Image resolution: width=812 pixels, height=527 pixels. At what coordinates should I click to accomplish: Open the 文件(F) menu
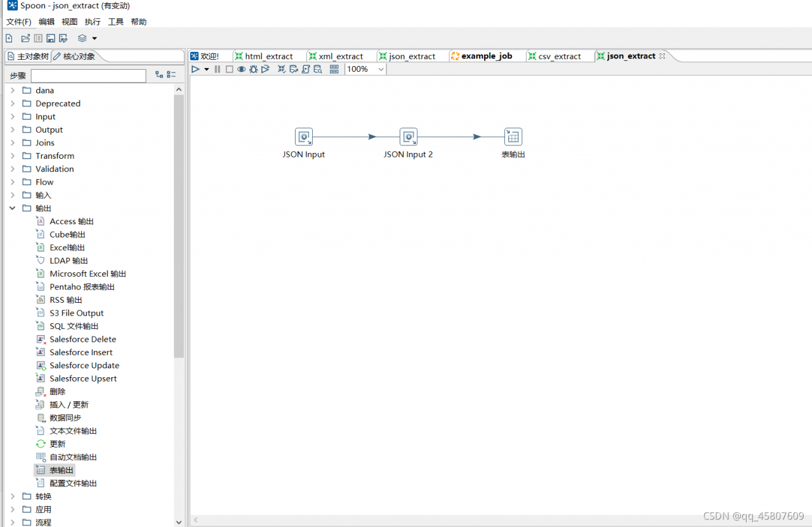19,22
